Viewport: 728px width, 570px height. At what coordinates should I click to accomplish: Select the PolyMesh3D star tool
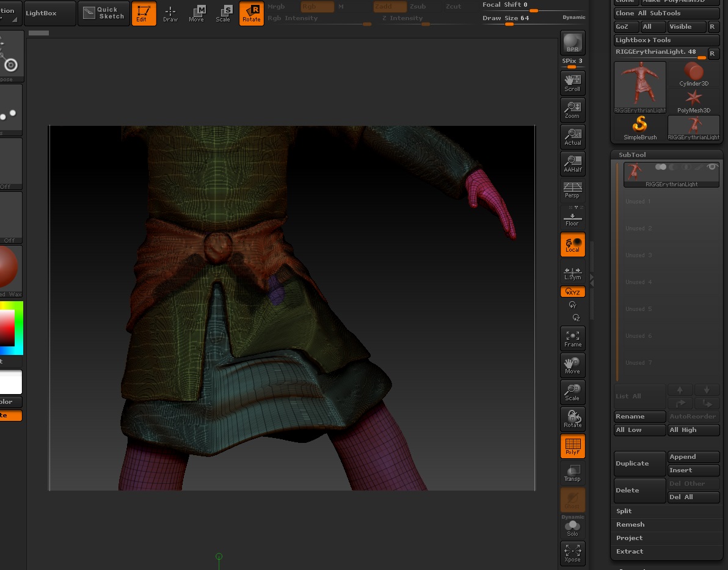(694, 101)
